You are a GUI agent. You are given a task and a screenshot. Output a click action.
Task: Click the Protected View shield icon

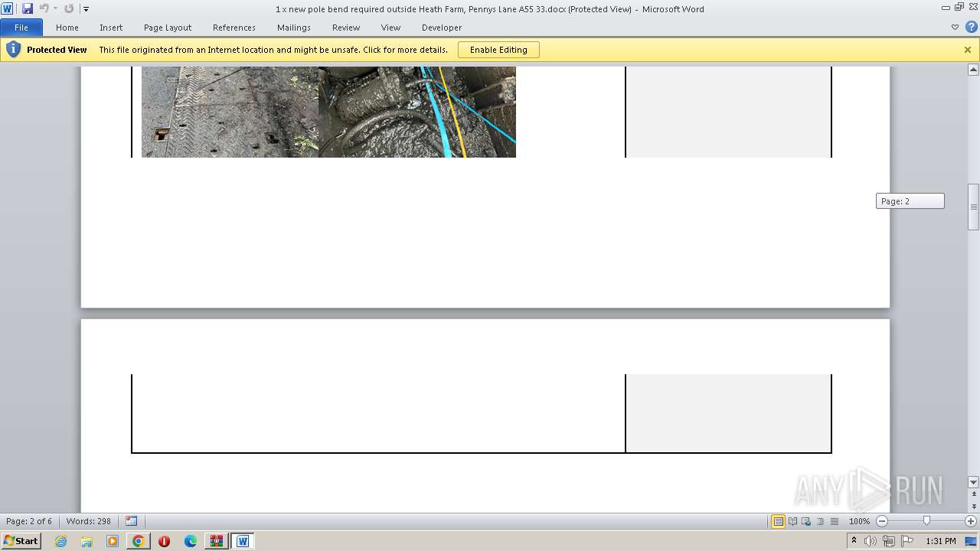pyautogui.click(x=13, y=50)
